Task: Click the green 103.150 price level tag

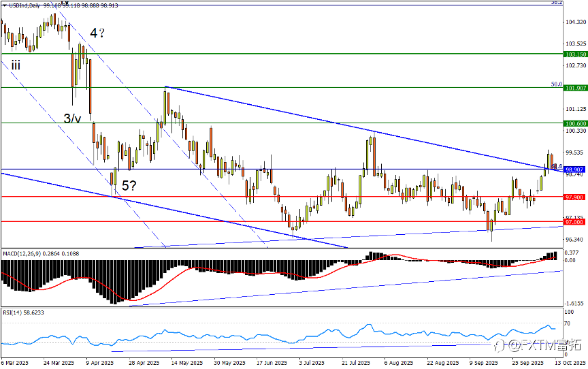Action: 576,54
